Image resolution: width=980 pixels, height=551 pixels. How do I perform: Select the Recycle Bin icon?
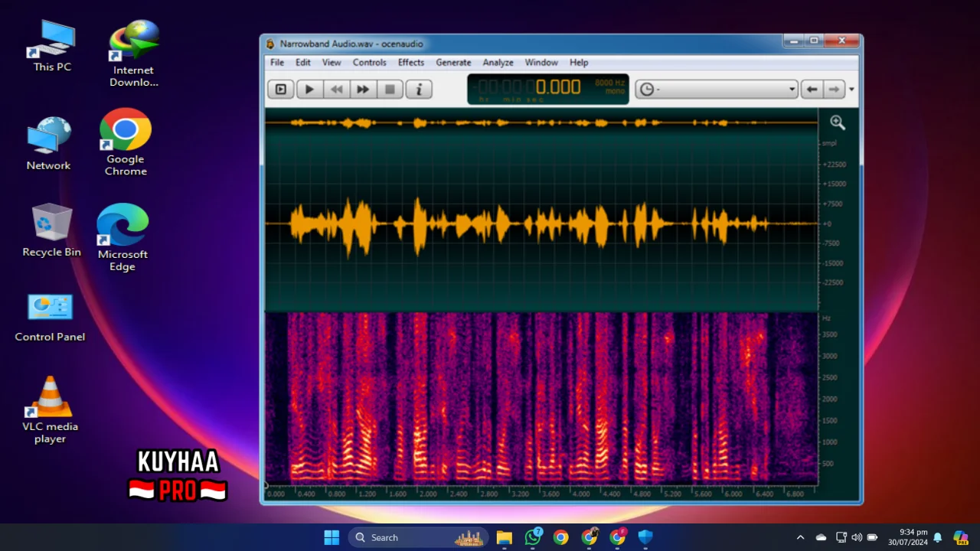click(51, 230)
